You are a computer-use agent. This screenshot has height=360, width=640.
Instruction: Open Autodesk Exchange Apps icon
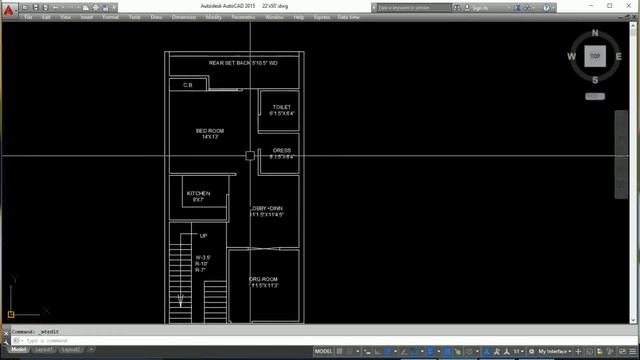tap(518, 8)
